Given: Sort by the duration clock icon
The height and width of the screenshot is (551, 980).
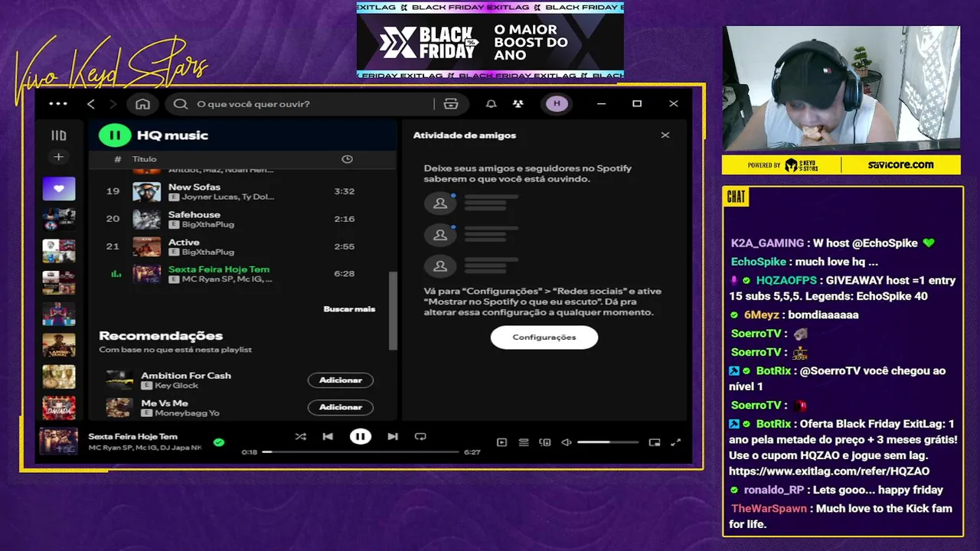Looking at the screenshot, I should click(x=347, y=159).
